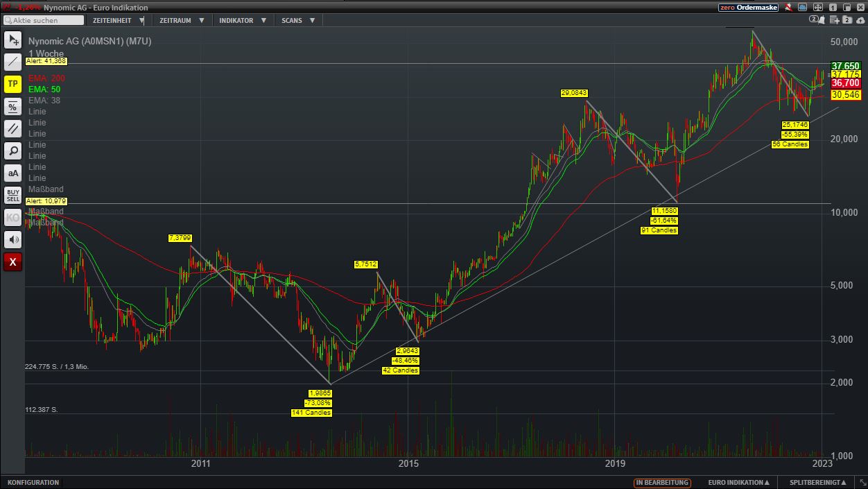Click the Alert: 10,979 label
The image size is (868, 489).
[x=46, y=200]
